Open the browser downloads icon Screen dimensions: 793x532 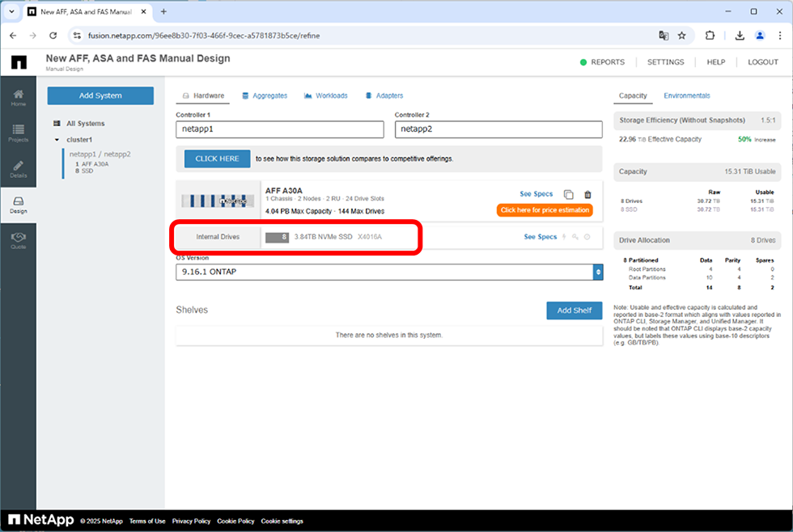[740, 36]
